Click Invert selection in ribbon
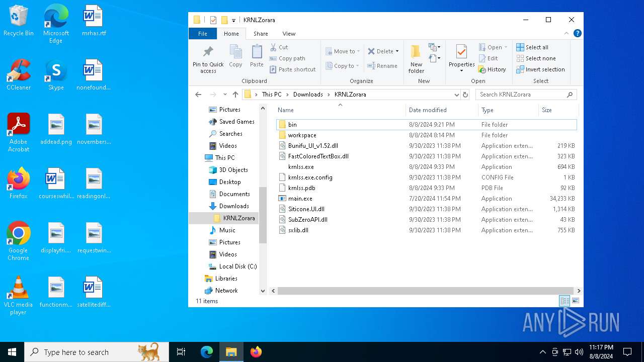The image size is (644, 362). coord(540,69)
